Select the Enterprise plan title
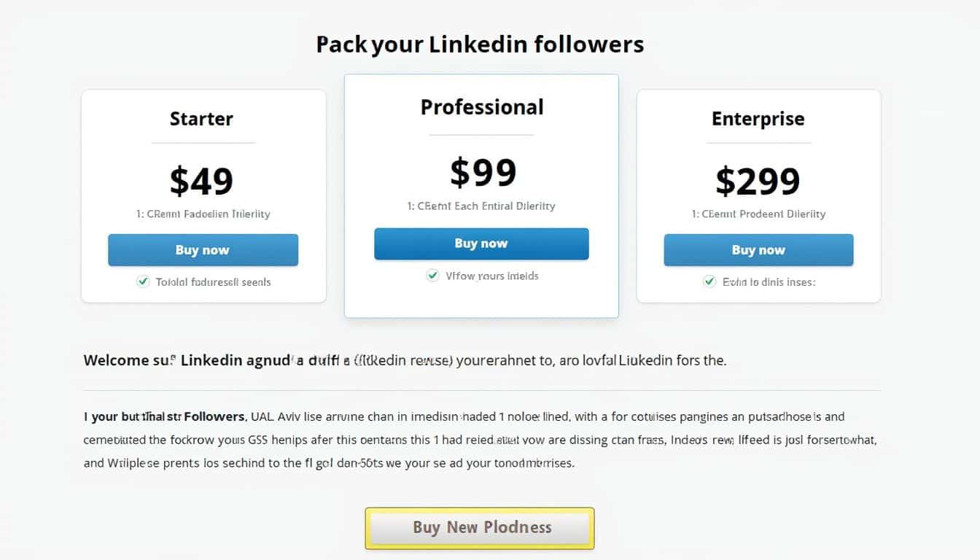 pyautogui.click(x=758, y=119)
